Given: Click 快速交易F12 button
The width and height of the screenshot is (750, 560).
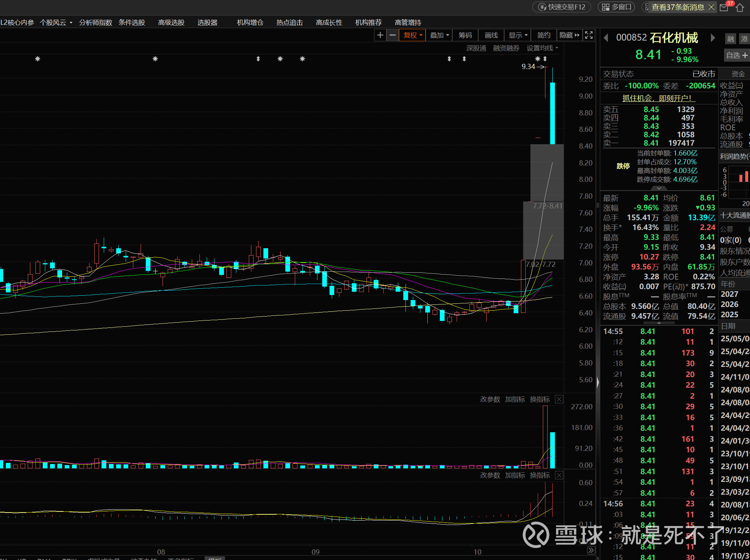Looking at the screenshot, I should (562, 7).
